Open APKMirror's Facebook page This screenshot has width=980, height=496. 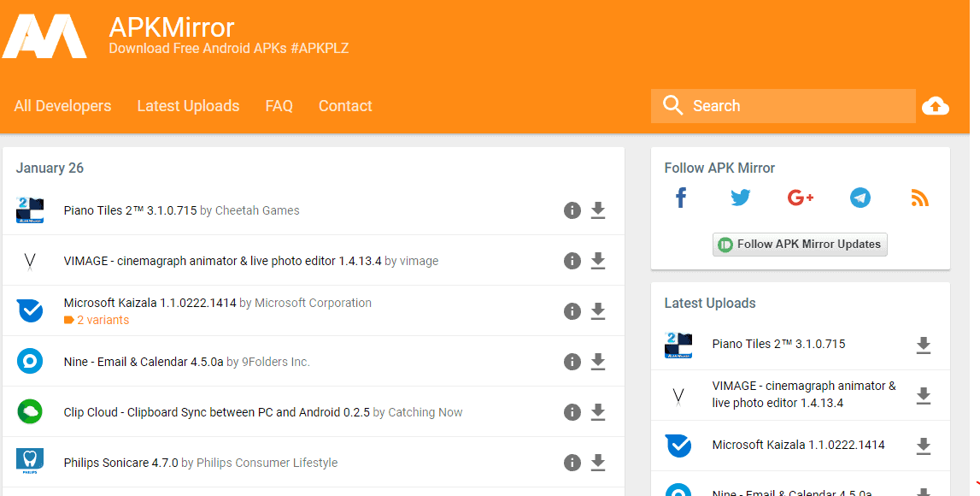pyautogui.click(x=680, y=198)
